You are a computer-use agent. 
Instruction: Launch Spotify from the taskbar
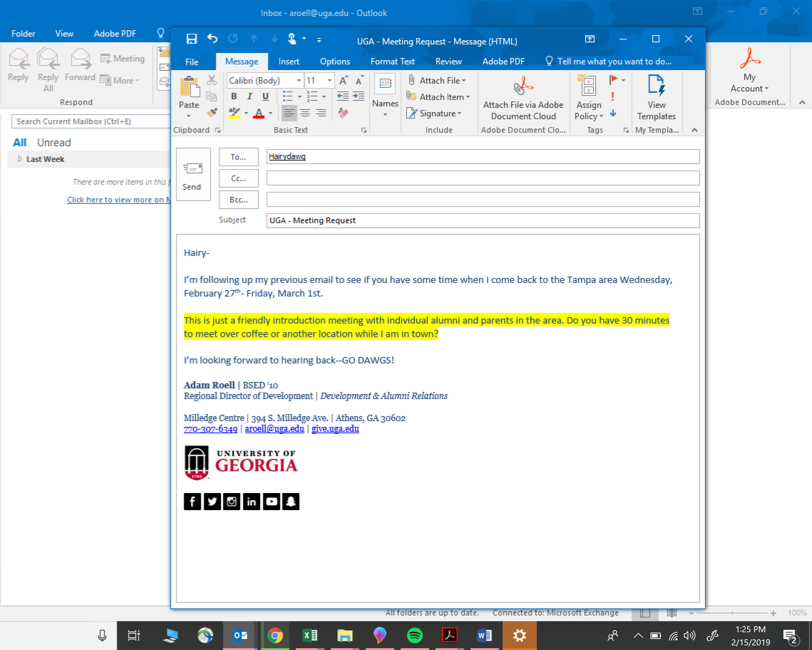point(415,635)
